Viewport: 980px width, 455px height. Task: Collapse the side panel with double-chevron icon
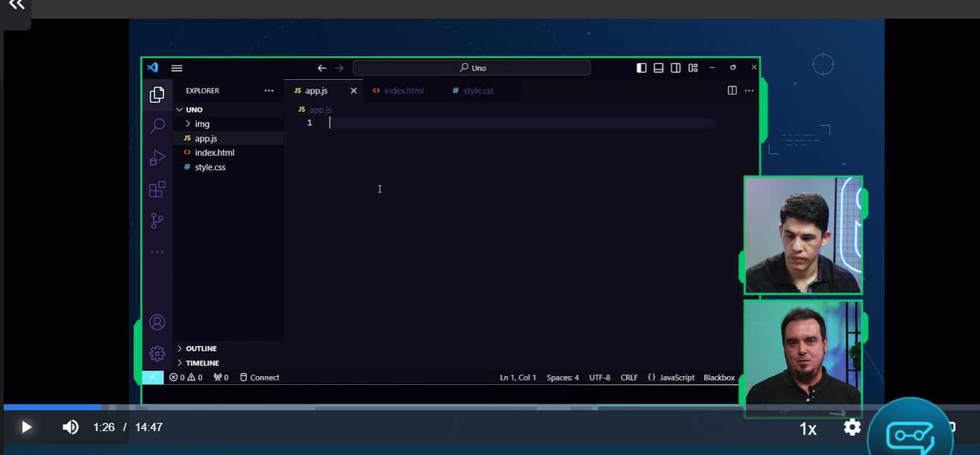coord(16,6)
